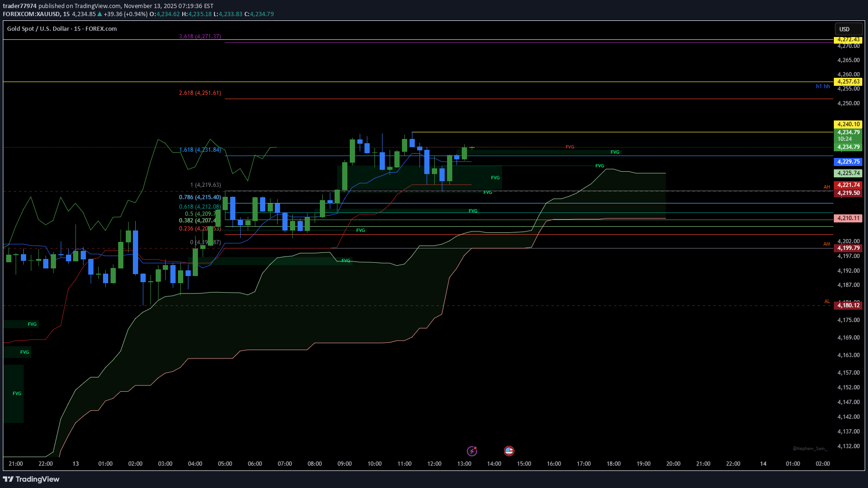Click the red FVG label near current price
Screen dimensions: 868x488
[569, 147]
